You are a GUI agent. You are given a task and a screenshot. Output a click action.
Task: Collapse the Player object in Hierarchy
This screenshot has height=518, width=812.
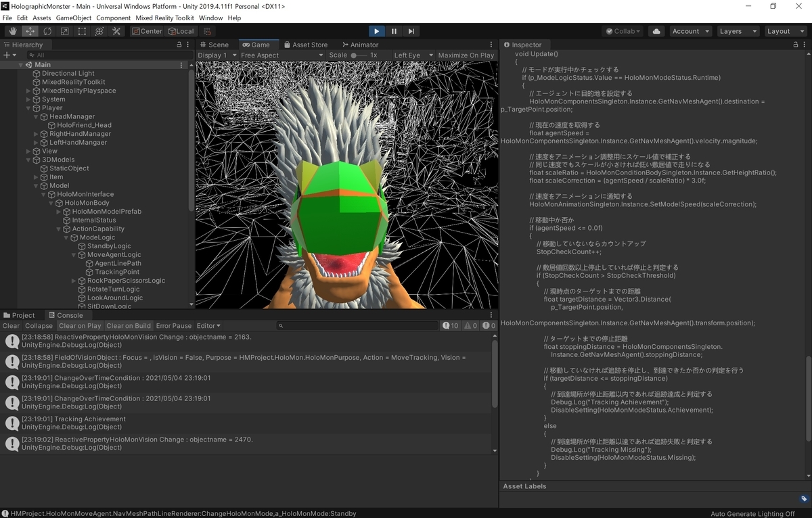click(x=28, y=108)
